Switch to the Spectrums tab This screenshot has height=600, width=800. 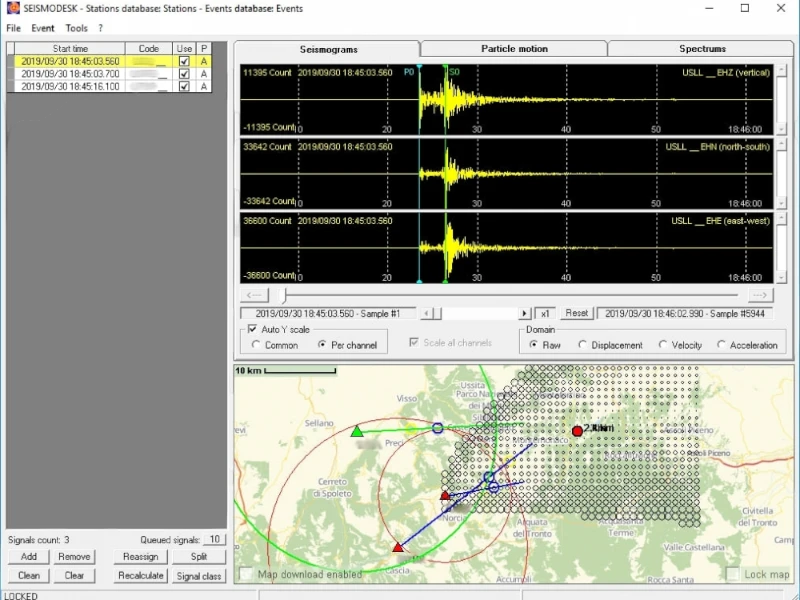pos(702,49)
